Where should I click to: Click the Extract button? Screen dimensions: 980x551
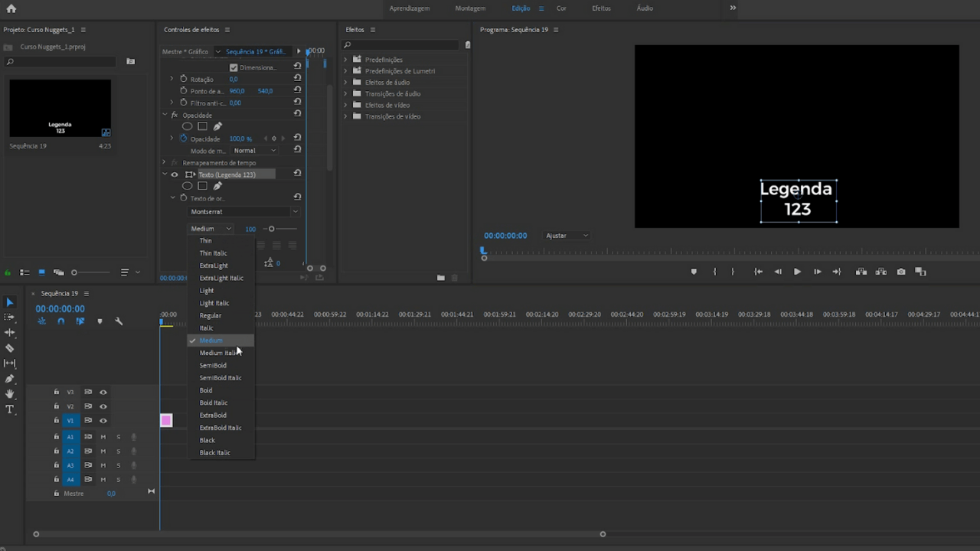881,272
